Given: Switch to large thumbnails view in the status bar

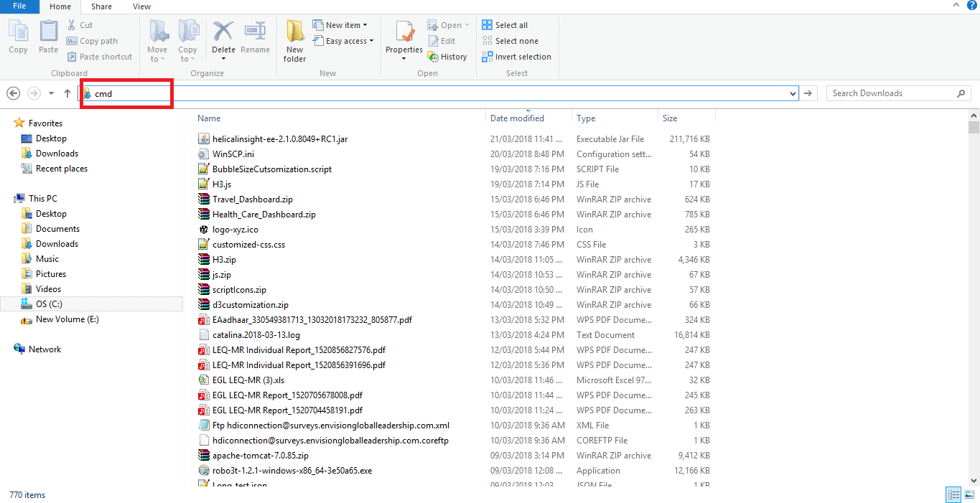Looking at the screenshot, I should 969,494.
